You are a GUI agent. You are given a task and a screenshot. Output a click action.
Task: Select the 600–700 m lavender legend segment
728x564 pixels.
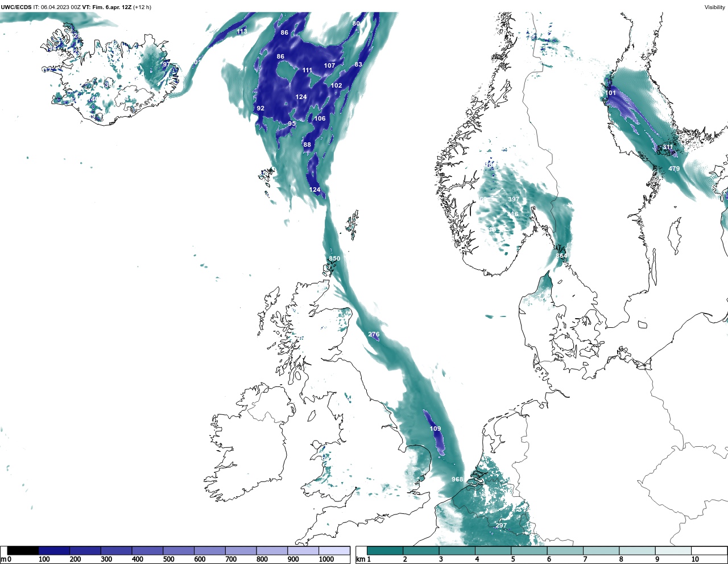210,550
